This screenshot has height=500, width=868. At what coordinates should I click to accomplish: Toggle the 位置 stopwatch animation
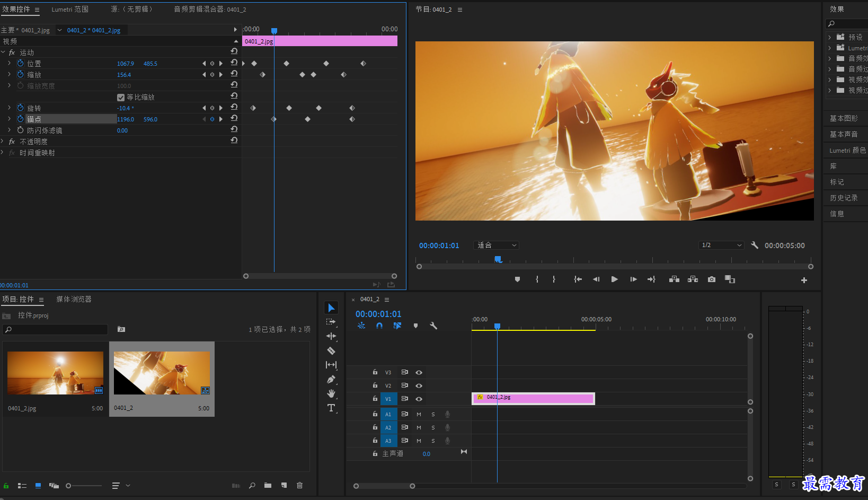point(21,63)
